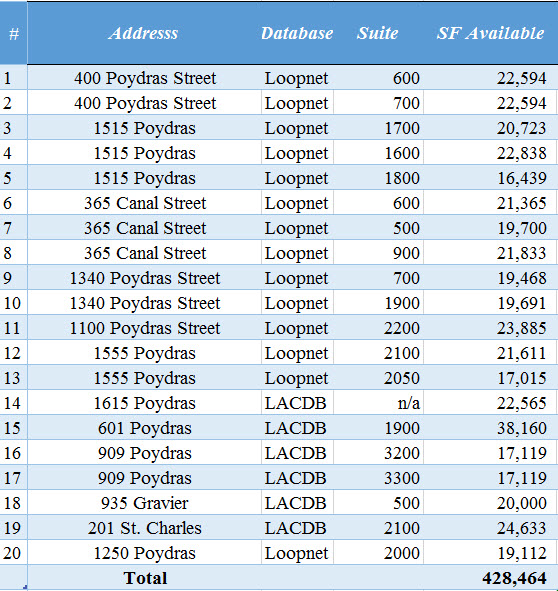Click the 23,885 SF Available cell
This screenshot has width=558, height=591.
[490, 328]
